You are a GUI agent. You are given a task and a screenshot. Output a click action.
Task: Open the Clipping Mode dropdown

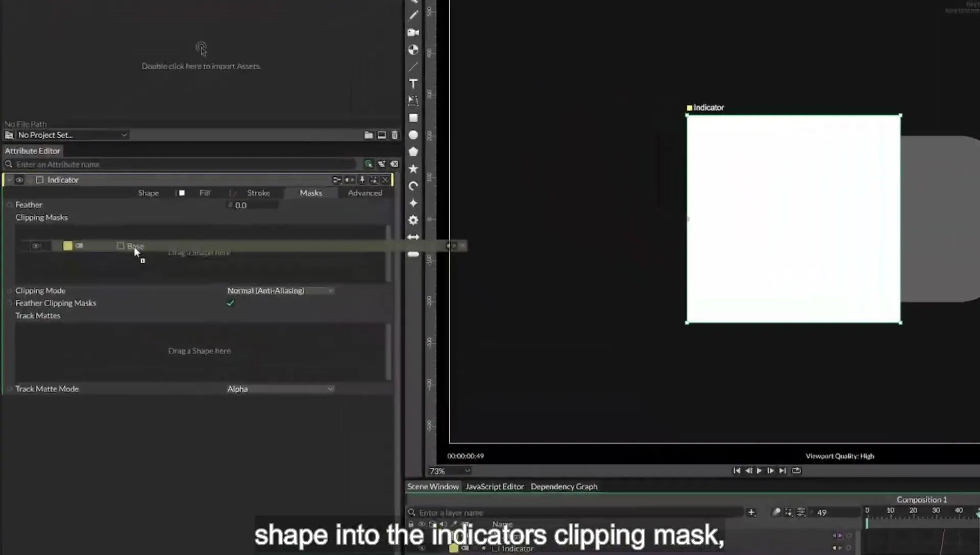280,291
